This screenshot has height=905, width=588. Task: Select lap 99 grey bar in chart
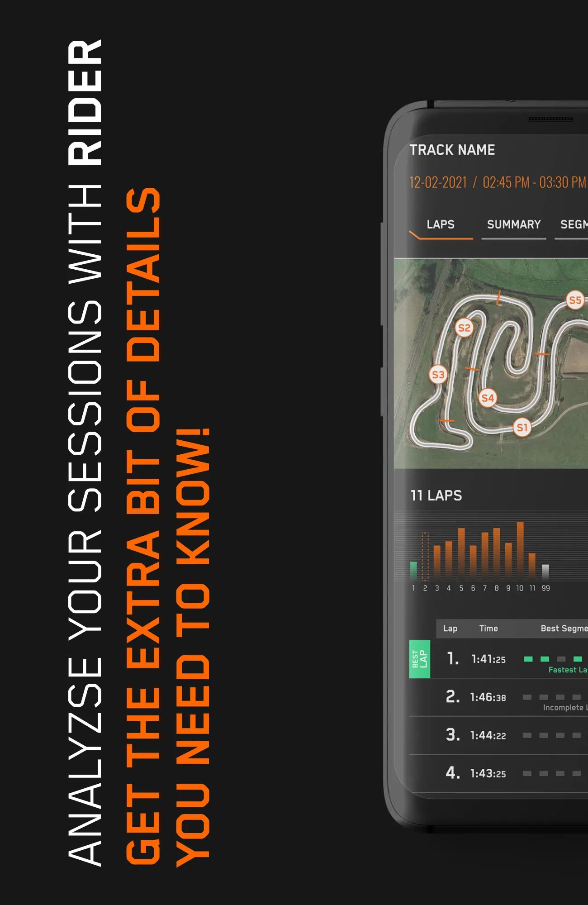click(545, 572)
